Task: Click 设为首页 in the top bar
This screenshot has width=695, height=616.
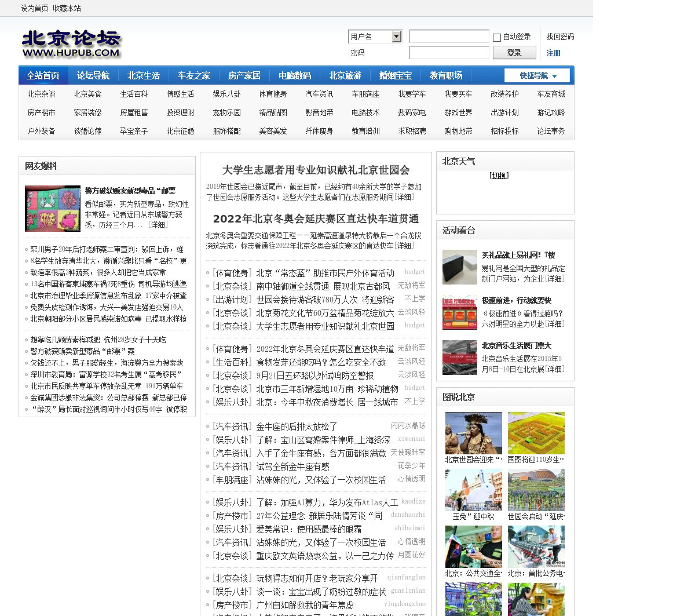Action: click(x=34, y=8)
